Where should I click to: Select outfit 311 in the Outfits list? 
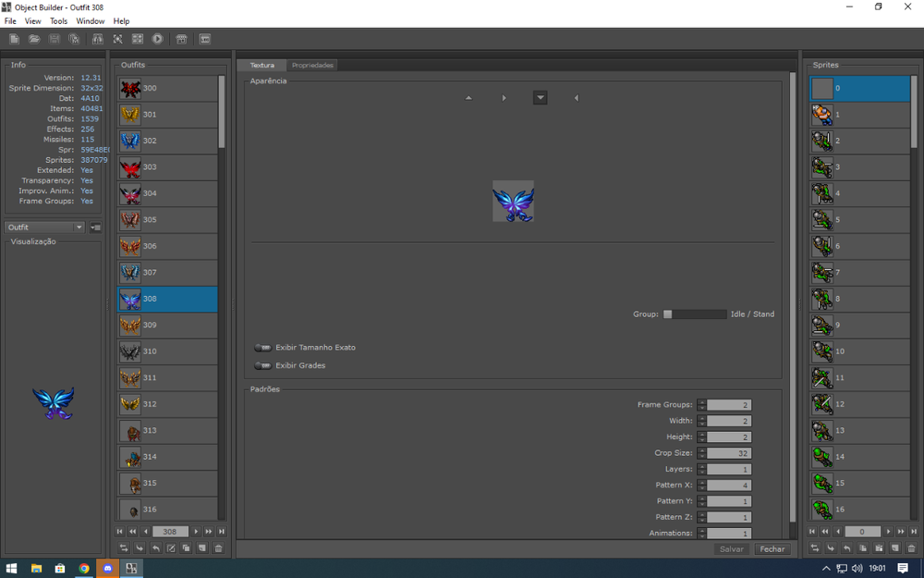[168, 378]
